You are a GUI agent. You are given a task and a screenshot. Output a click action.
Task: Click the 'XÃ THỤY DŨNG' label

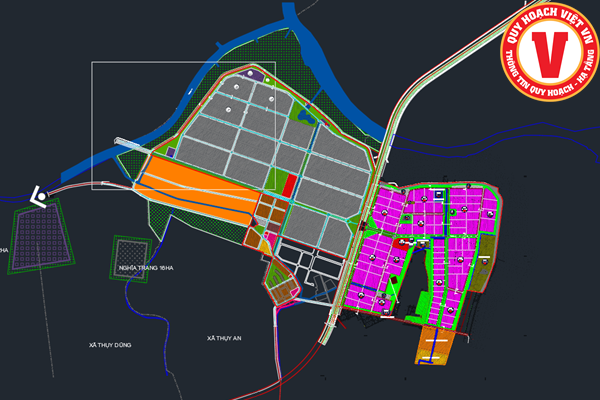pos(110,345)
